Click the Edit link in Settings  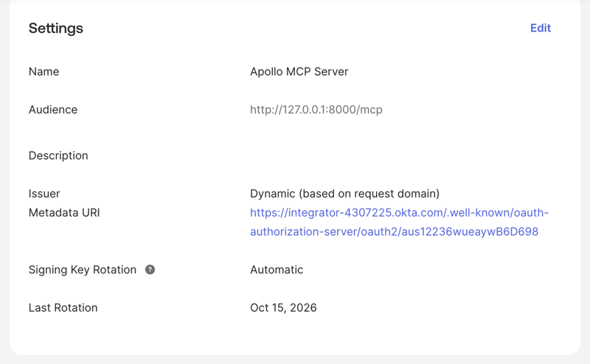541,28
